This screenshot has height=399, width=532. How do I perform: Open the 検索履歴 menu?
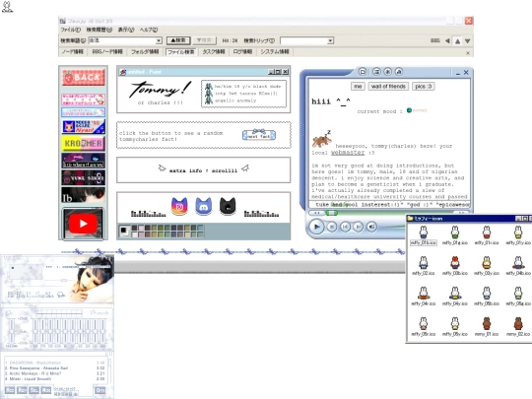100,30
